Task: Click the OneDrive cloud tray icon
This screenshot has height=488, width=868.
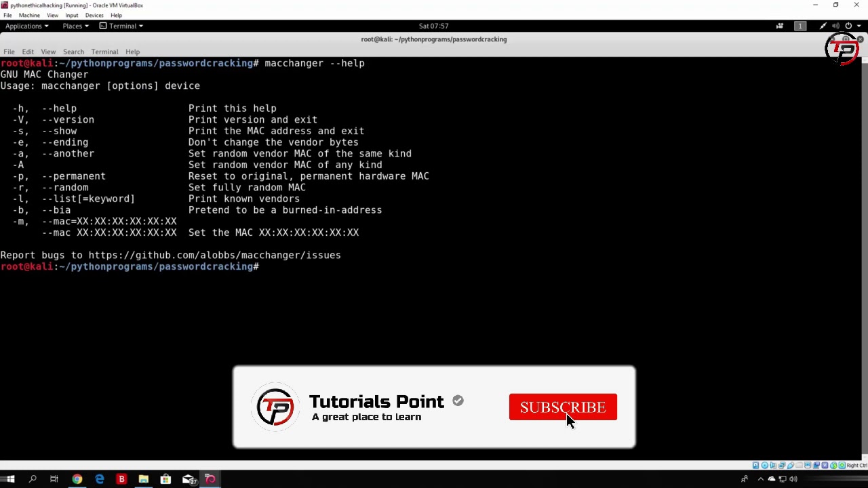Action: 772,479
